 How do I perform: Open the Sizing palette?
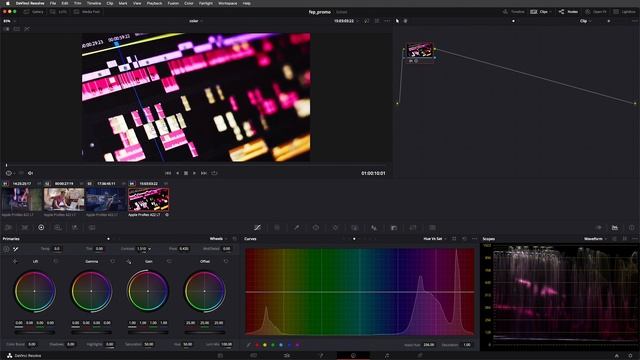[x=413, y=227]
